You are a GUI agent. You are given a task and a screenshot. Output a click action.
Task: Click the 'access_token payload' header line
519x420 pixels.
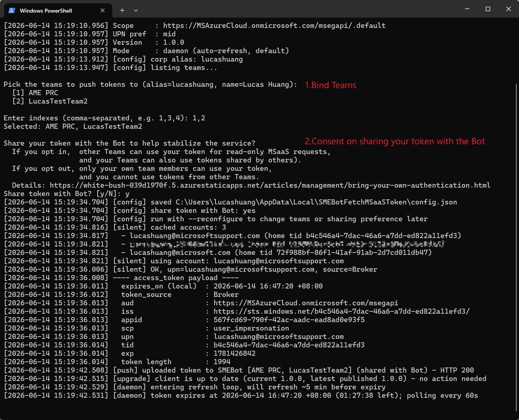tap(121, 278)
